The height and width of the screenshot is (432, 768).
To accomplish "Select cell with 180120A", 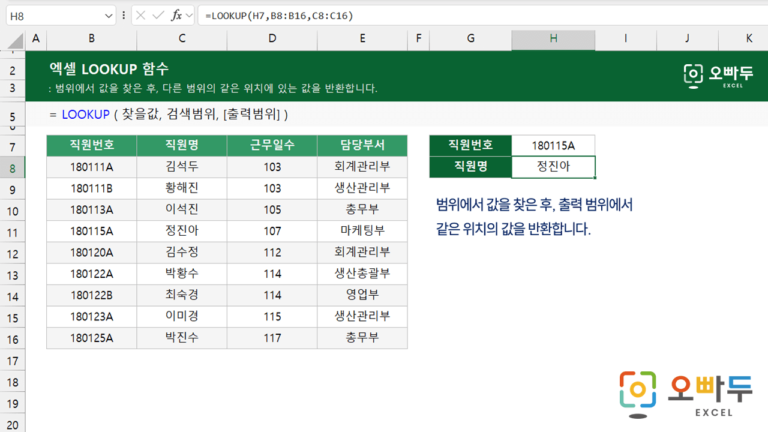I will tap(92, 252).
